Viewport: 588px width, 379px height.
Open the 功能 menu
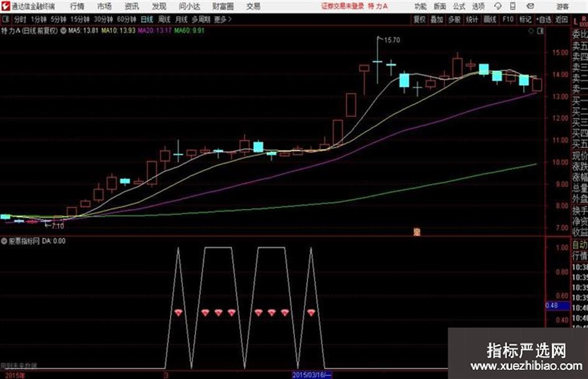pos(421,6)
